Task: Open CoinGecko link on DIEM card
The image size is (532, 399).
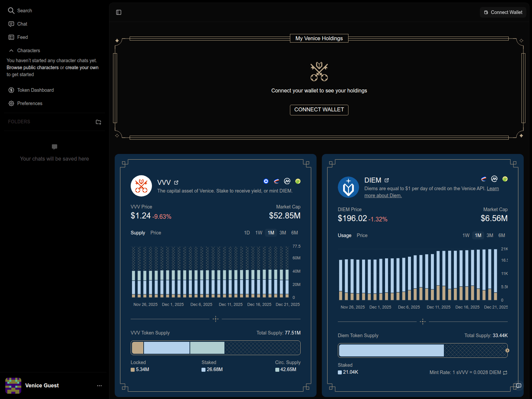Action: pos(505,179)
